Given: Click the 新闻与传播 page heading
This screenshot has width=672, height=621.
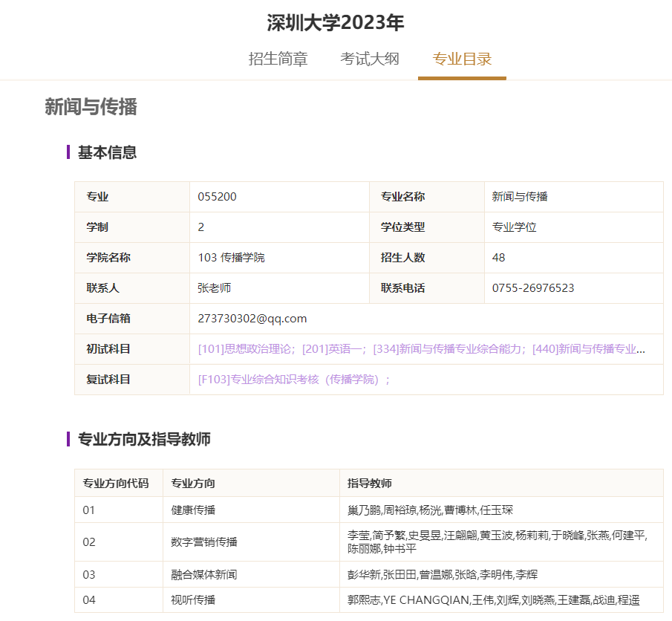Looking at the screenshot, I should pos(91,107).
